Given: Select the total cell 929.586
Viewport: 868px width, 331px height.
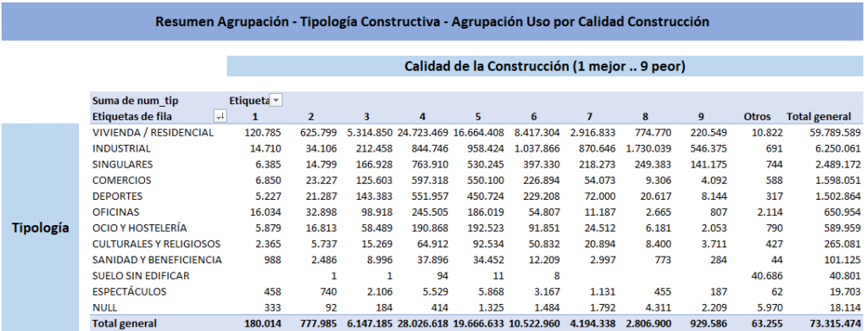Looking at the screenshot, I should pyautogui.click(x=708, y=324).
